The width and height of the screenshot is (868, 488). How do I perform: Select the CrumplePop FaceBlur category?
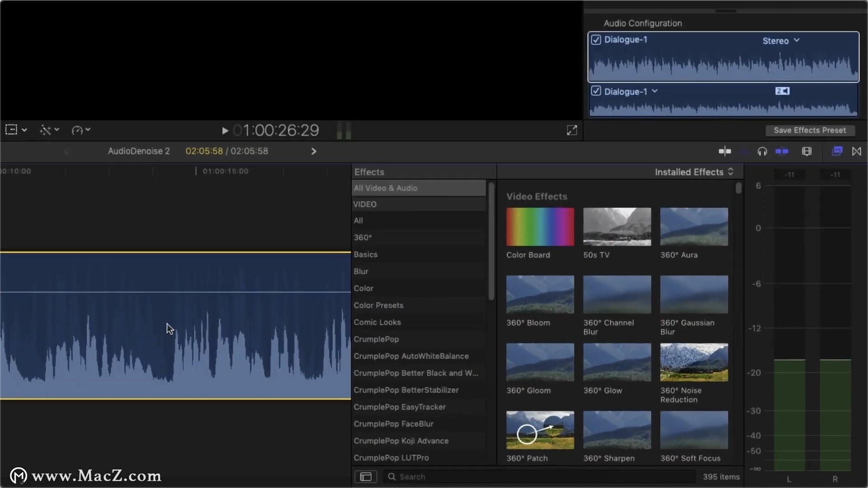tap(393, 424)
